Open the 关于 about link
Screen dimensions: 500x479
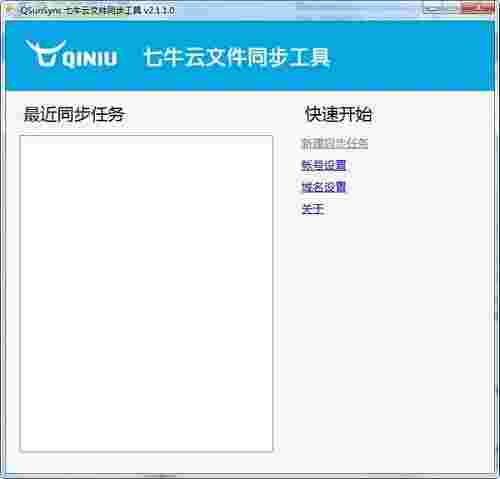point(312,209)
